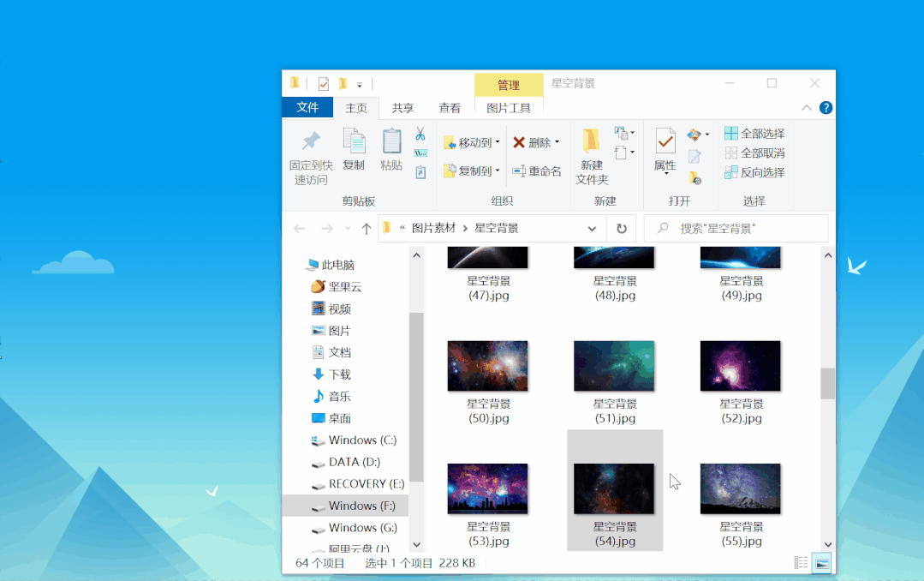Select 音乐 in the navigation pane
This screenshot has width=924, height=581.
(x=331, y=396)
